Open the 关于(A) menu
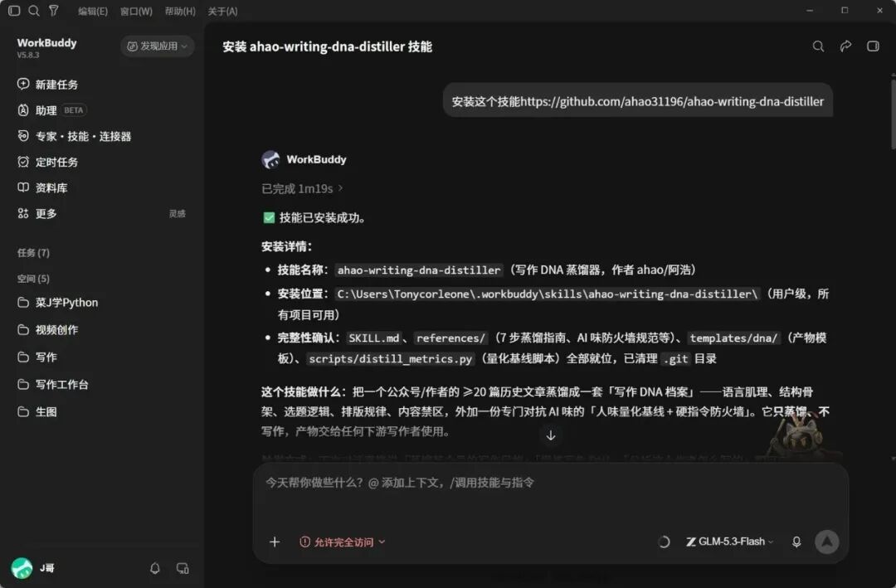The image size is (896, 588). (x=222, y=11)
